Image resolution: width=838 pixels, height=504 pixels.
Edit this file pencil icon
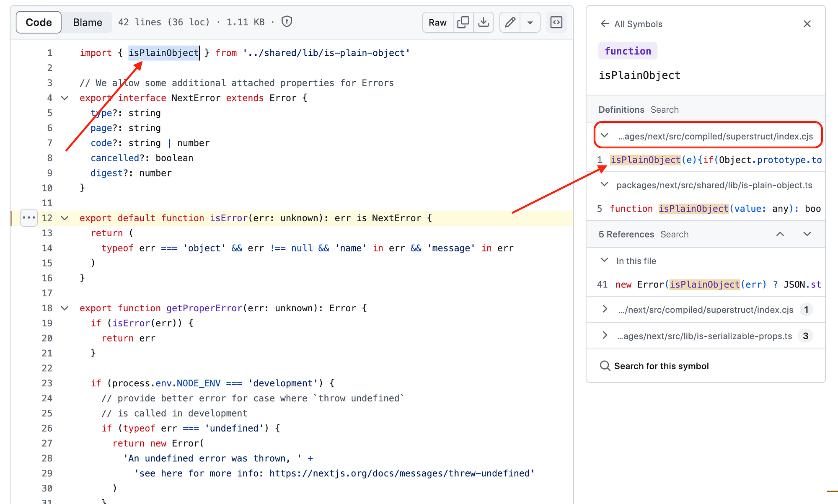[510, 22]
